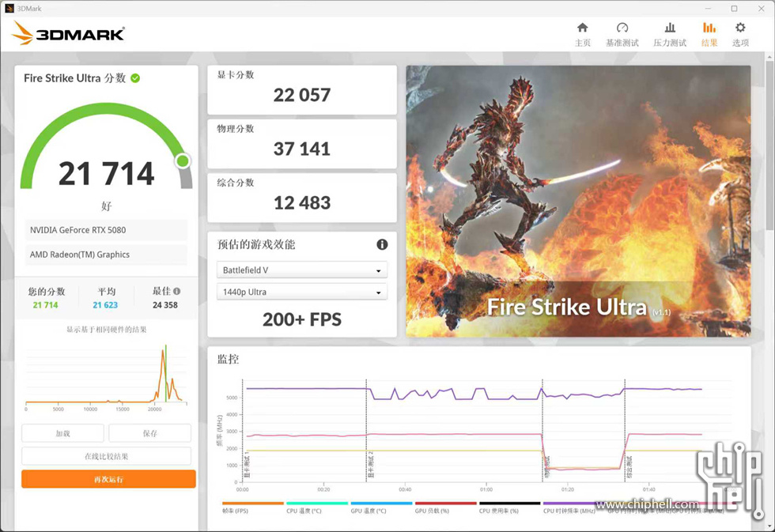
Task: Click 在线比较结果 compare online button
Action: (x=106, y=456)
